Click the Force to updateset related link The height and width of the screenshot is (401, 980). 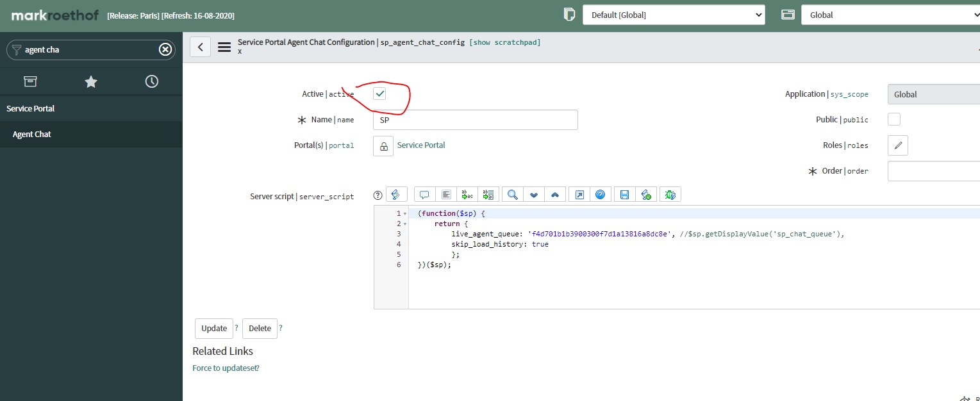click(x=226, y=368)
